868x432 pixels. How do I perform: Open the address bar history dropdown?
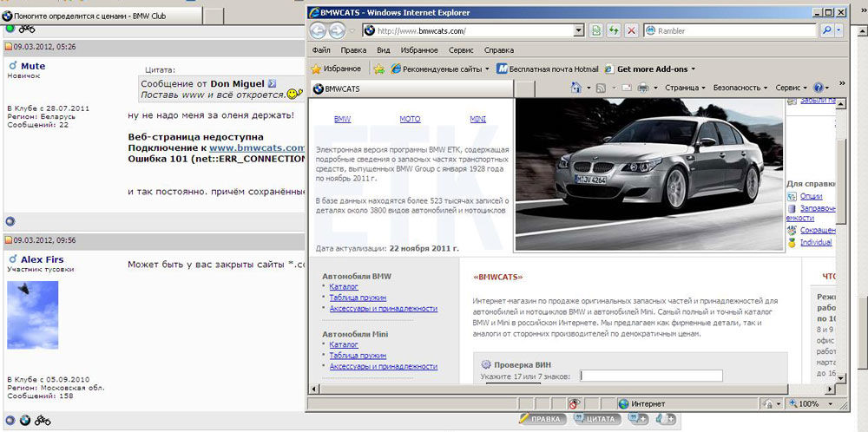pyautogui.click(x=579, y=31)
